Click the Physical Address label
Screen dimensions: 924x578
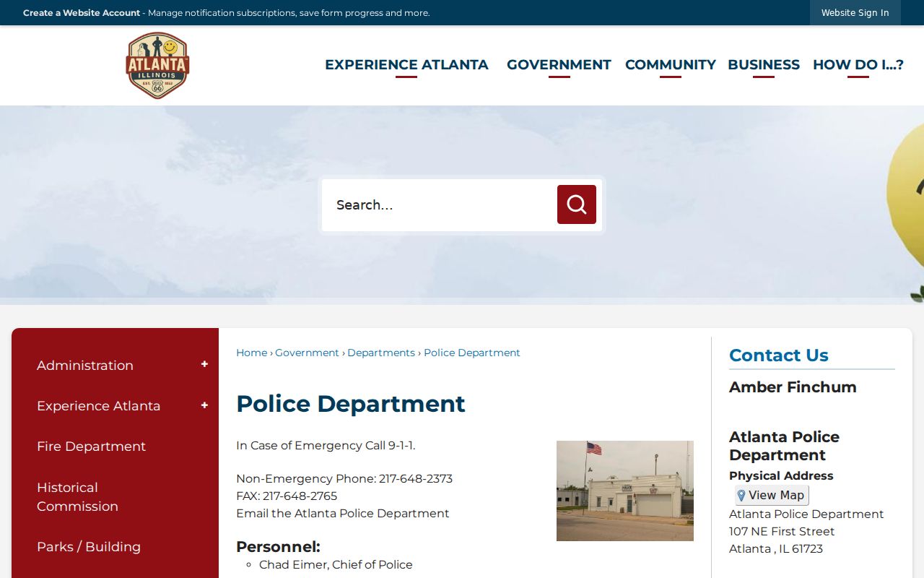tap(781, 476)
